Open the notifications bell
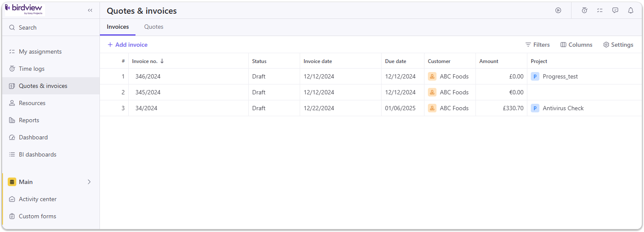 click(631, 10)
